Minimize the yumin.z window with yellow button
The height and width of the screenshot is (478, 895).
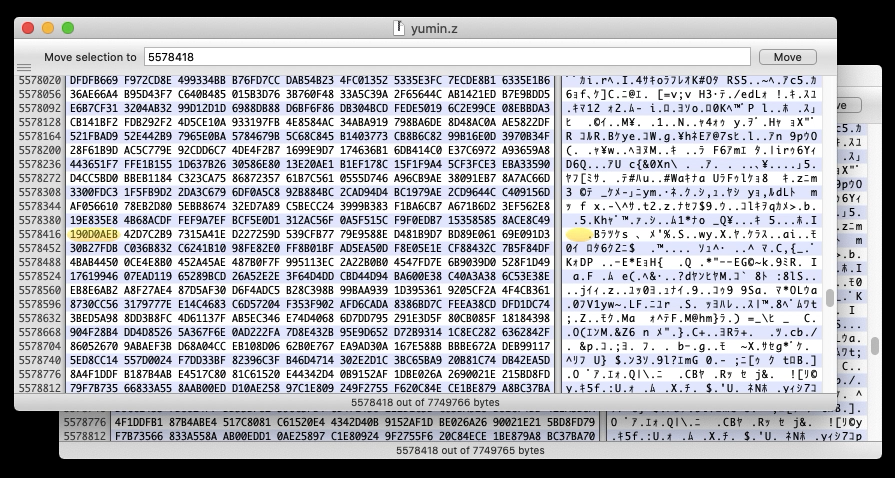point(48,28)
